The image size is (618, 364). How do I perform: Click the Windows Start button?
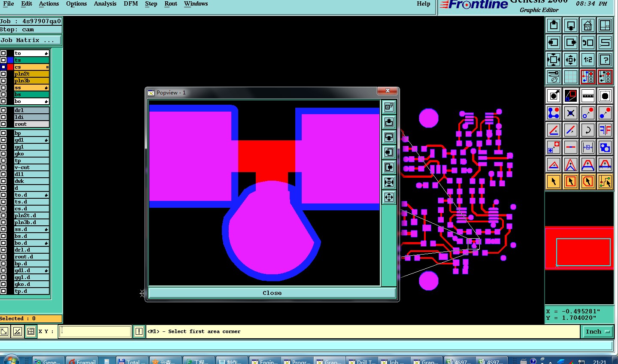11,360
